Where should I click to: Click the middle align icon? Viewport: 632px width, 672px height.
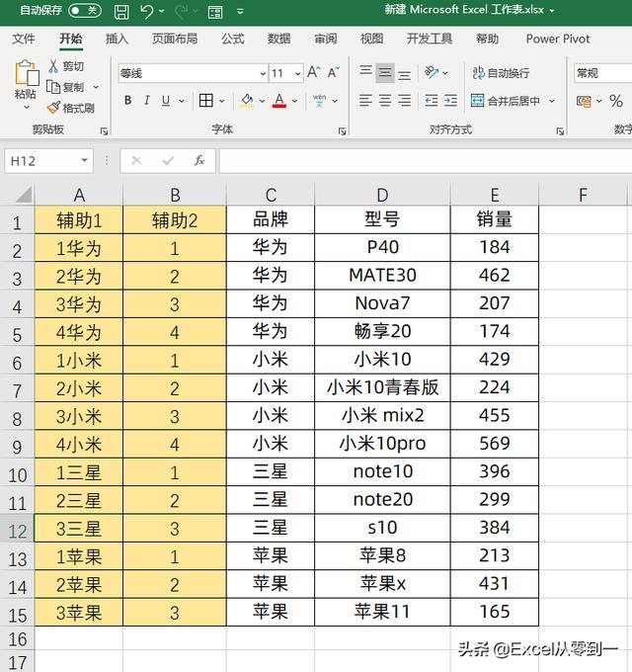(x=385, y=72)
